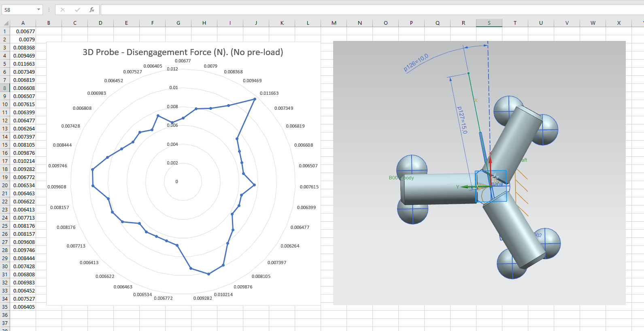Select row 8 header

(x=5, y=88)
